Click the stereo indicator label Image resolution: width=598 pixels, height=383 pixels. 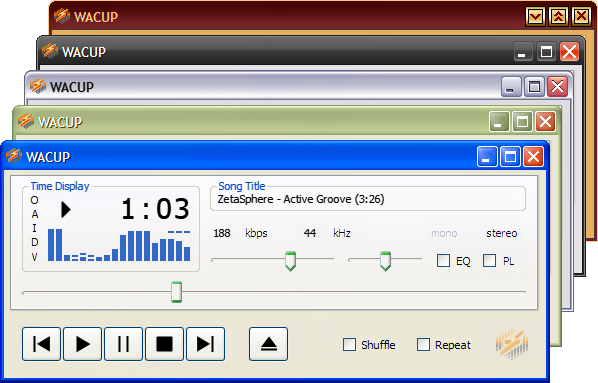coord(502,233)
